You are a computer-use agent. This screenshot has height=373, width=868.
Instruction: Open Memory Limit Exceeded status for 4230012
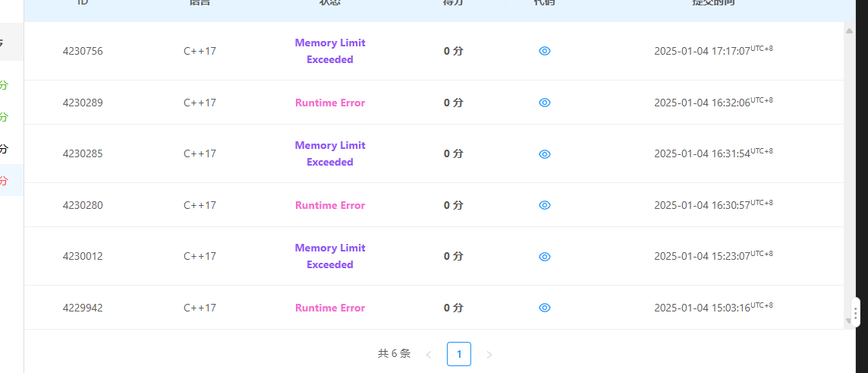click(x=330, y=256)
